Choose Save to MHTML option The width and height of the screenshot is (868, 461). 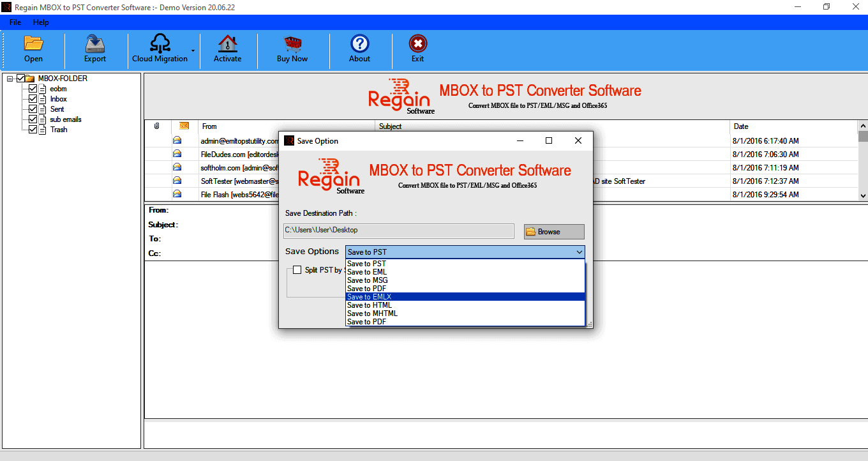(x=465, y=314)
